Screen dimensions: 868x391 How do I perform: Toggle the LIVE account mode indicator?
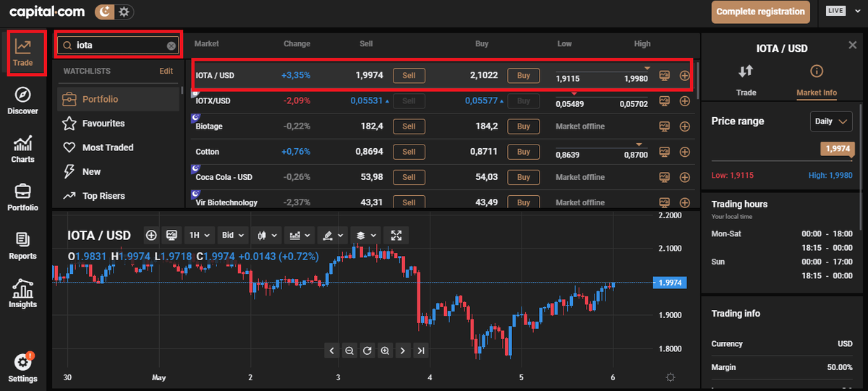(835, 12)
